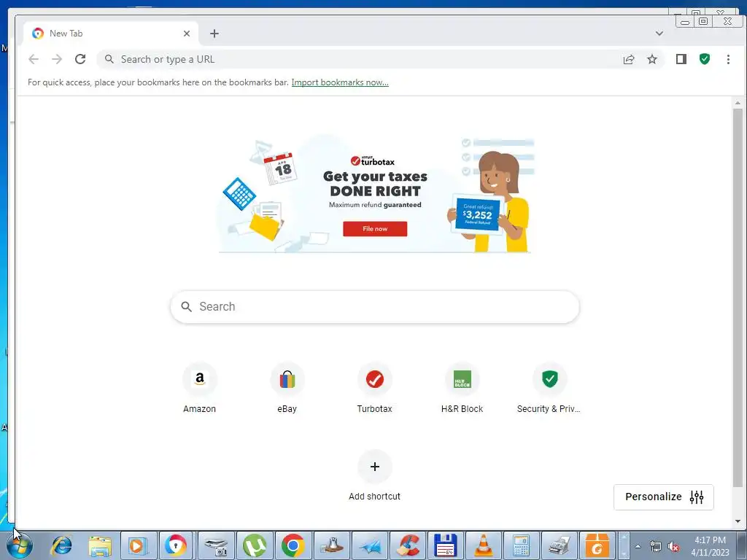Reload the page with the refresh icon

tap(80, 59)
